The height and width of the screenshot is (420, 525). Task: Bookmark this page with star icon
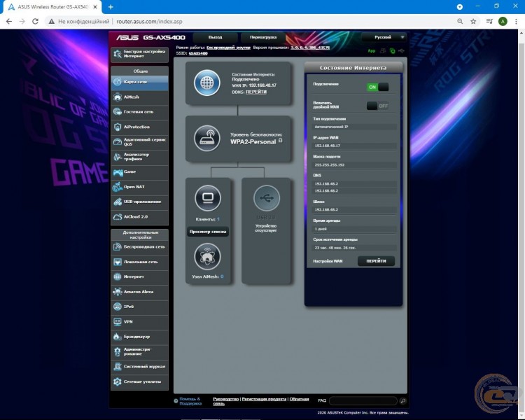pos(473,22)
